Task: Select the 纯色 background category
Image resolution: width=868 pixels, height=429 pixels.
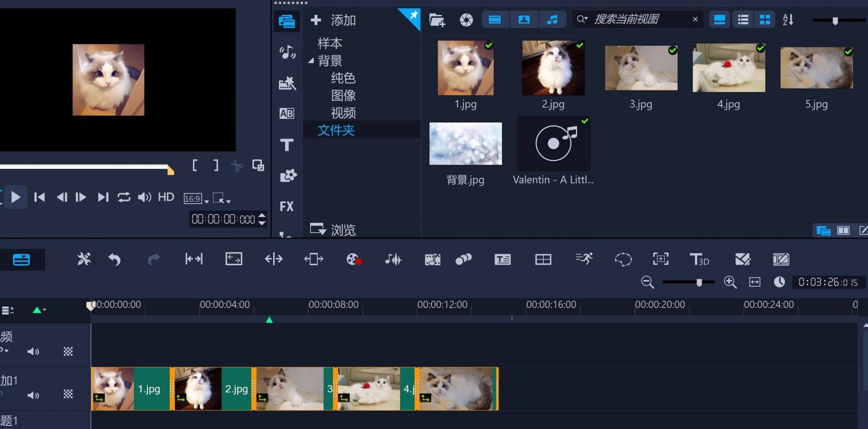Action: [x=343, y=78]
